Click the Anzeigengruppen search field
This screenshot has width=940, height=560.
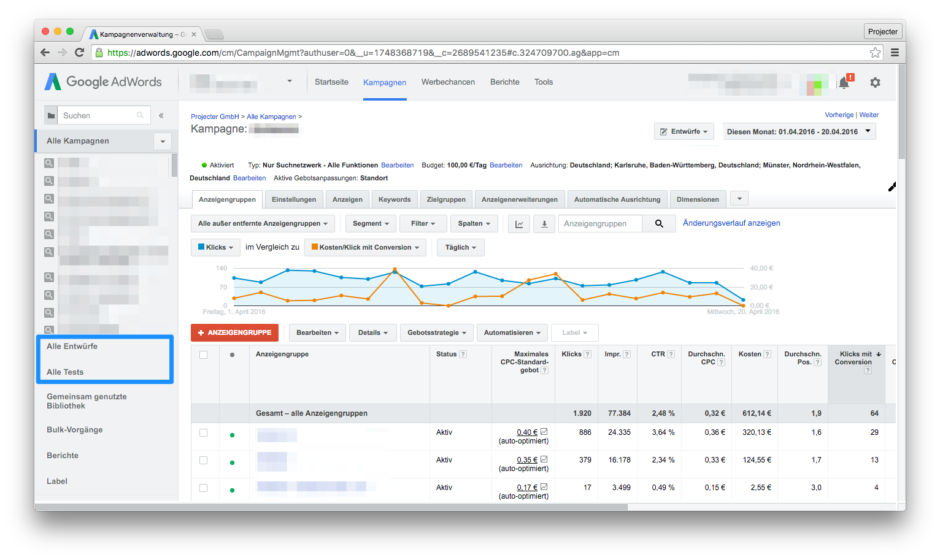[x=600, y=224]
